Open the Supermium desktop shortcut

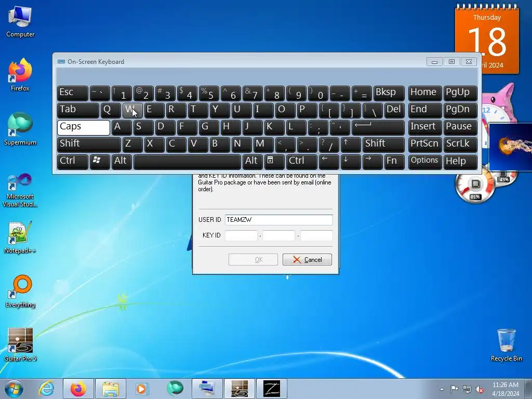pyautogui.click(x=20, y=129)
